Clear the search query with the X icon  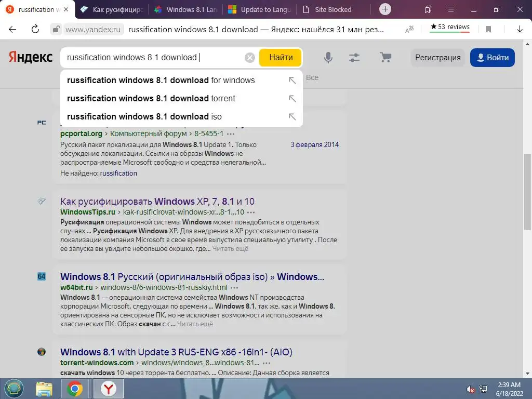point(250,58)
